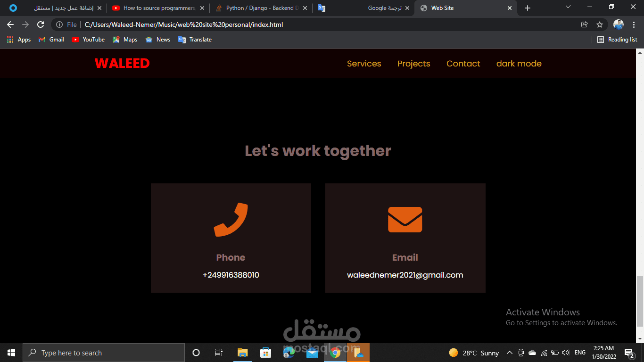The width and height of the screenshot is (644, 362).
Task: Click the email waleednemer2021@gmail.com
Action: tap(405, 275)
